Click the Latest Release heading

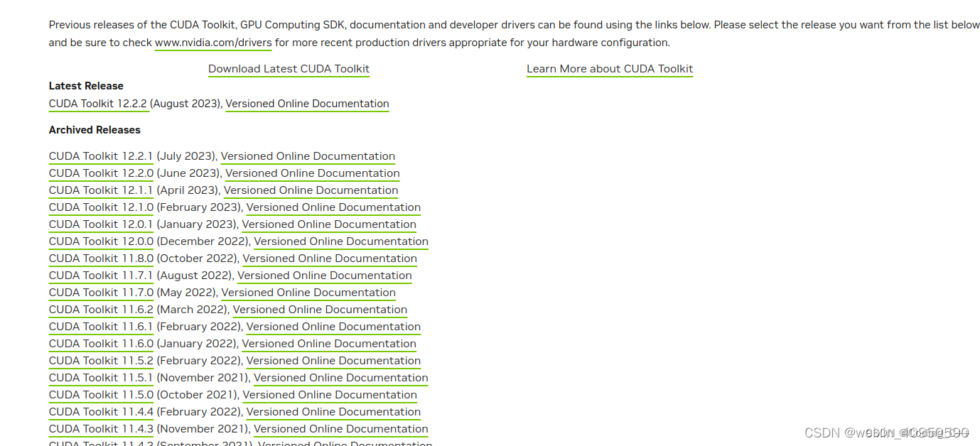click(86, 86)
